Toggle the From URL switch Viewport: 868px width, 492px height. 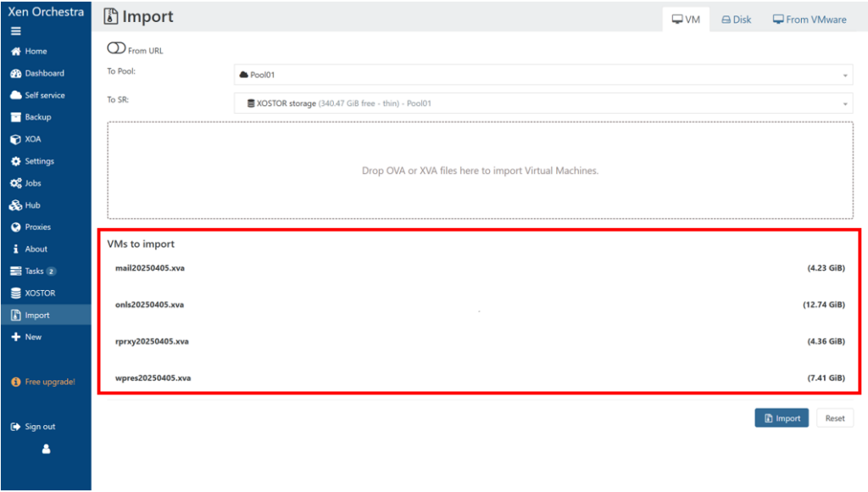coord(116,49)
